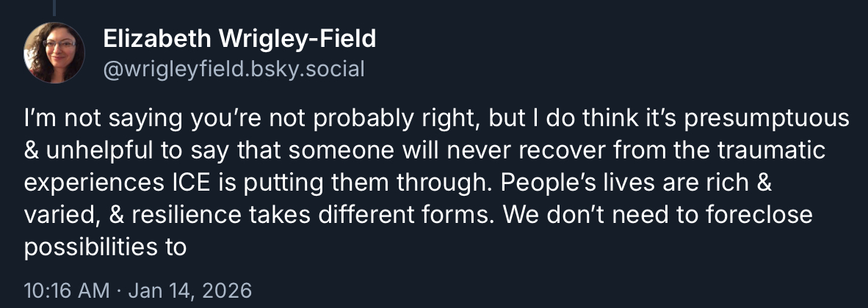Image resolution: width=868 pixels, height=308 pixels.
Task: Click the word "varied" in the post
Action: click(57, 216)
